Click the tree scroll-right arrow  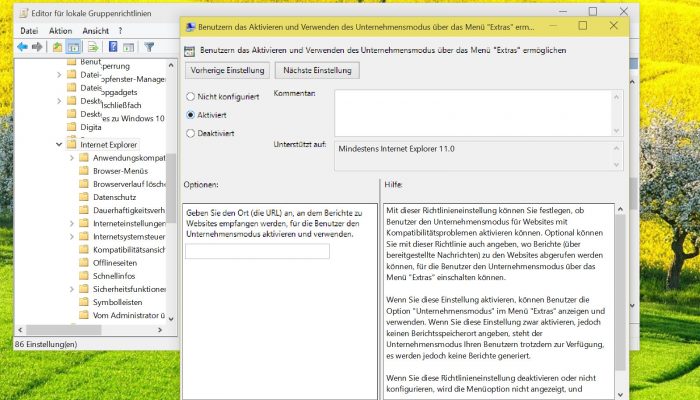pyautogui.click(x=160, y=330)
